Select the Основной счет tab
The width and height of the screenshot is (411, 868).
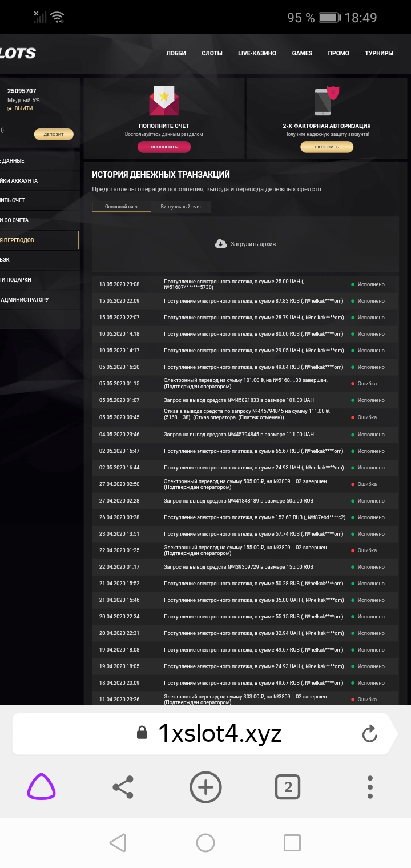(x=121, y=207)
